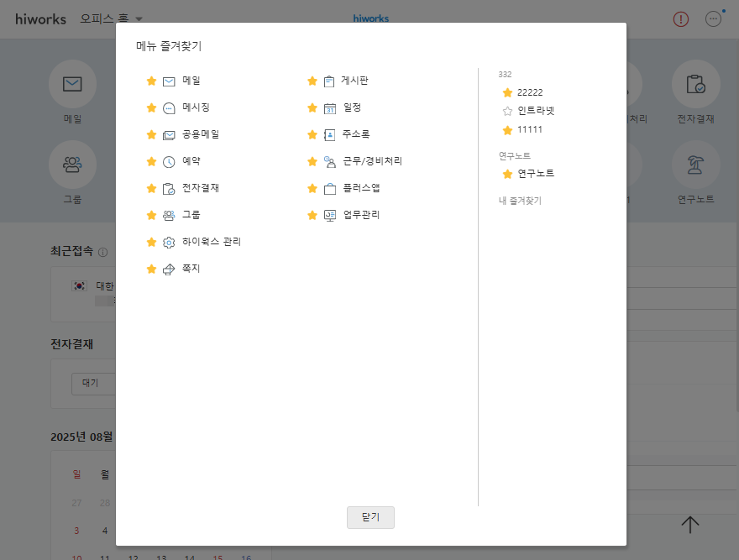Select the 근무/경비처리 menu entry
The height and width of the screenshot is (560, 739).
click(x=367, y=161)
